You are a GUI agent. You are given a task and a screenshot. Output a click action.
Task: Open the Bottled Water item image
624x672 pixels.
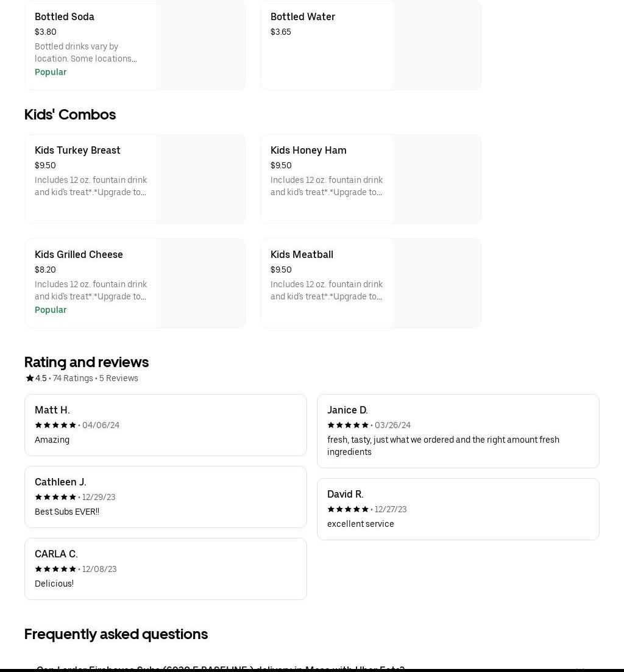click(x=436, y=45)
